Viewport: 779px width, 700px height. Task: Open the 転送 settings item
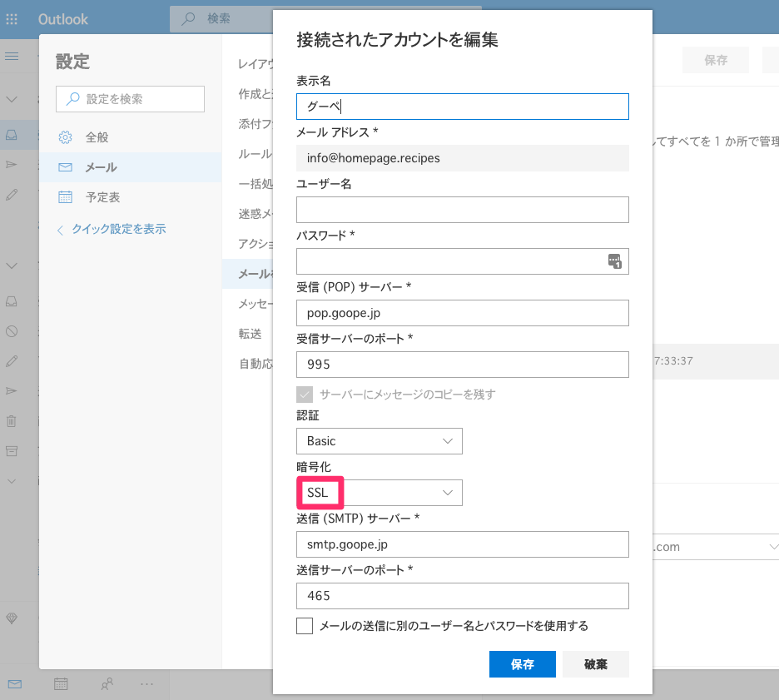click(x=250, y=334)
